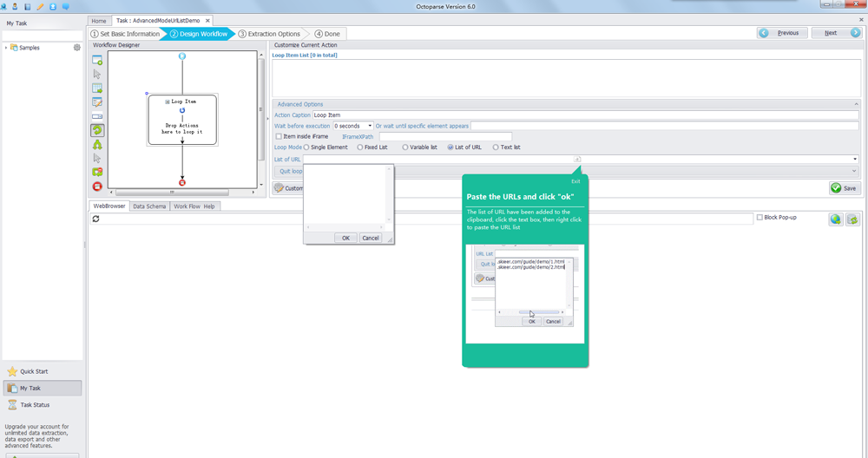Go to the Extraction Options step

click(269, 34)
